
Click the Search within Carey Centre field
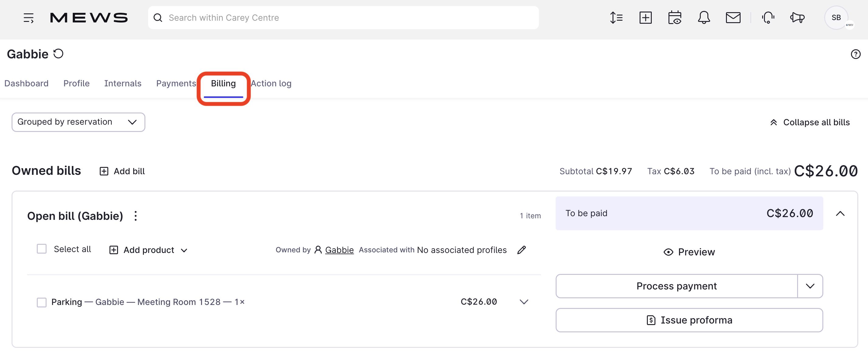[x=343, y=18]
